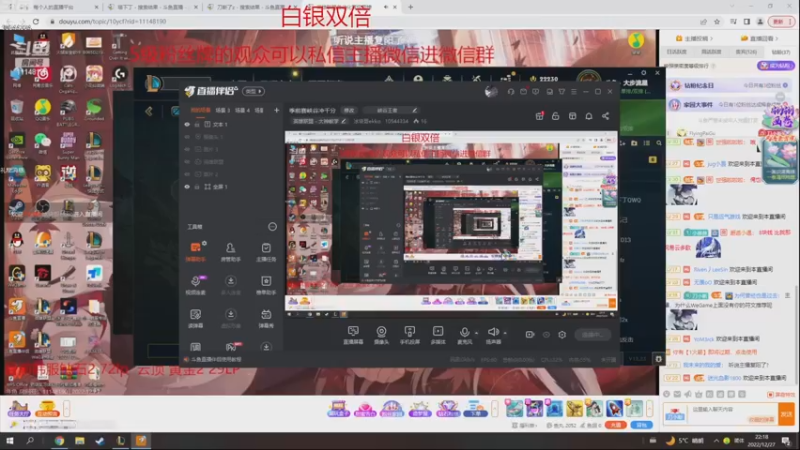The image size is (800, 450).
Task: Click the 成为钻粉 button
Action: coord(776,66)
